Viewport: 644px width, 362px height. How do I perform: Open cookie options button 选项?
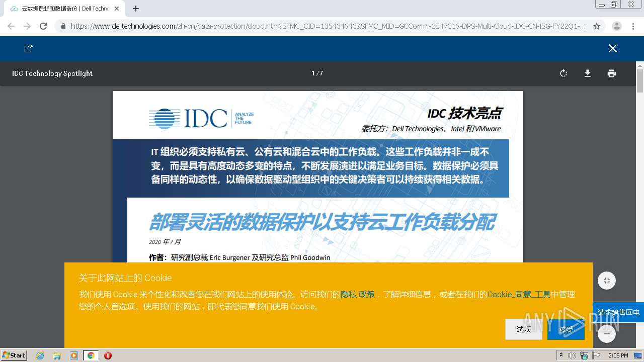point(524,329)
